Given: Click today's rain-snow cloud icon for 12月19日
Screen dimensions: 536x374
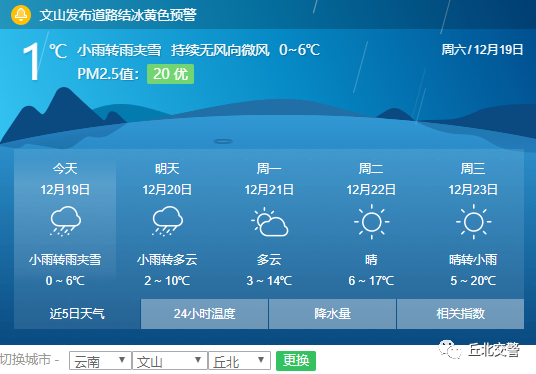Looking at the screenshot, I should coord(65,221).
